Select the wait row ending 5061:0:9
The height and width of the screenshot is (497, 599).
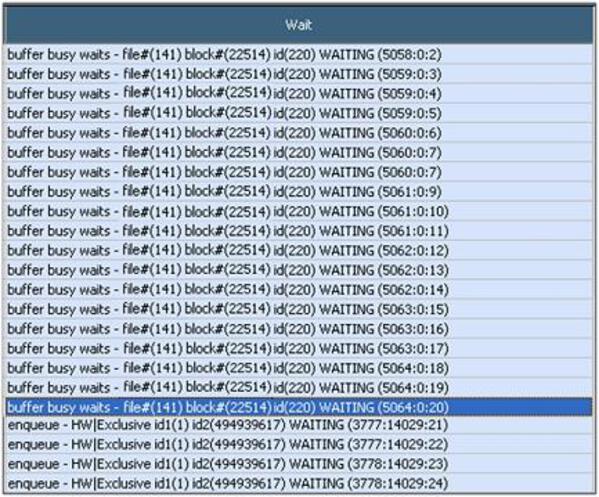[x=298, y=192]
